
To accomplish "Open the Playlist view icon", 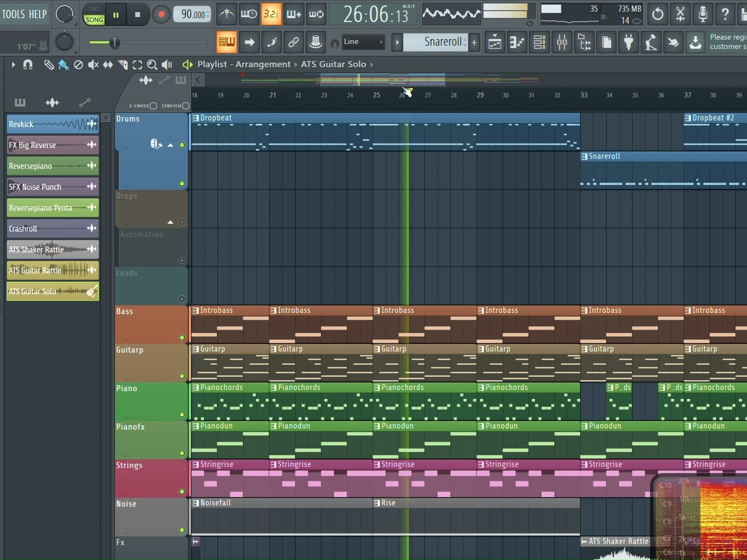I will [495, 42].
